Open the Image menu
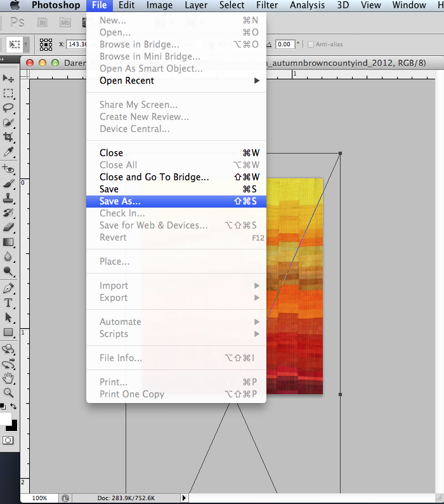 coord(159,5)
